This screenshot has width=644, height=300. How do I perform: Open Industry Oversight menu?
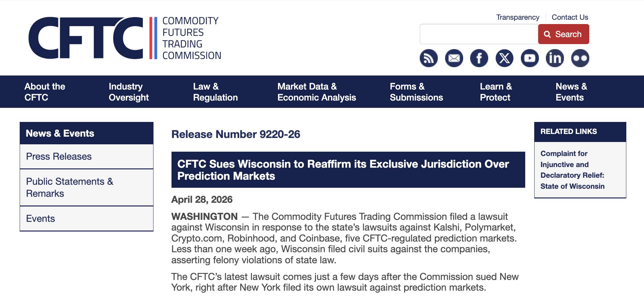128,92
